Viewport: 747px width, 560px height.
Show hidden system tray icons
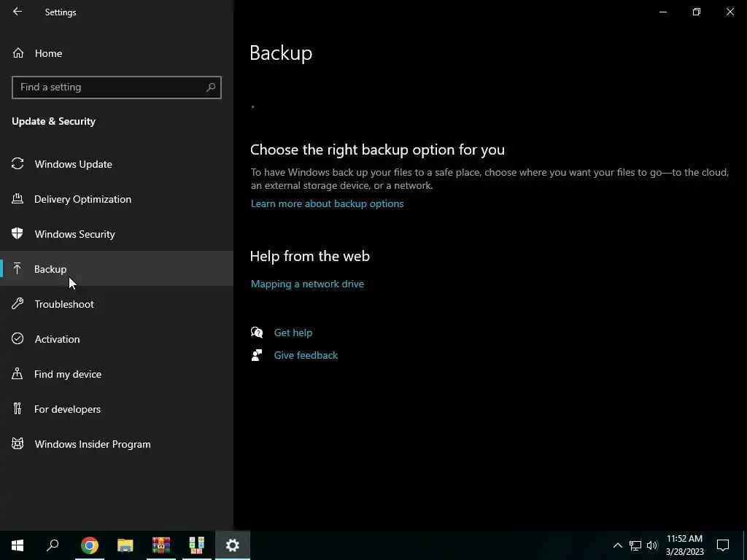pyautogui.click(x=617, y=545)
